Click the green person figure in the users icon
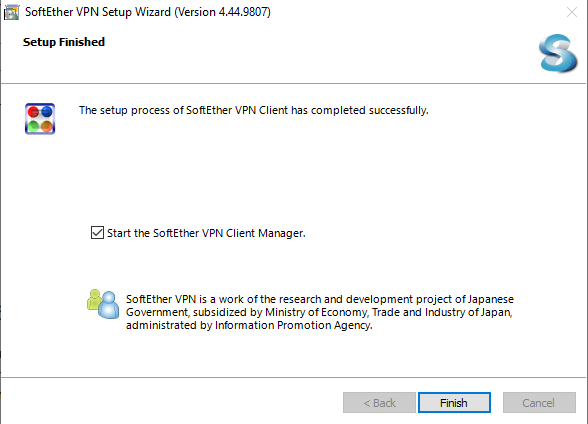Screen dimensions: 588x424 tap(94, 299)
